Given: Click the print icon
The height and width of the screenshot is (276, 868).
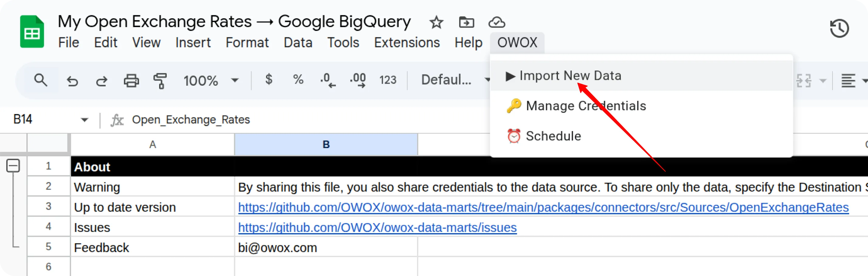Looking at the screenshot, I should (131, 81).
